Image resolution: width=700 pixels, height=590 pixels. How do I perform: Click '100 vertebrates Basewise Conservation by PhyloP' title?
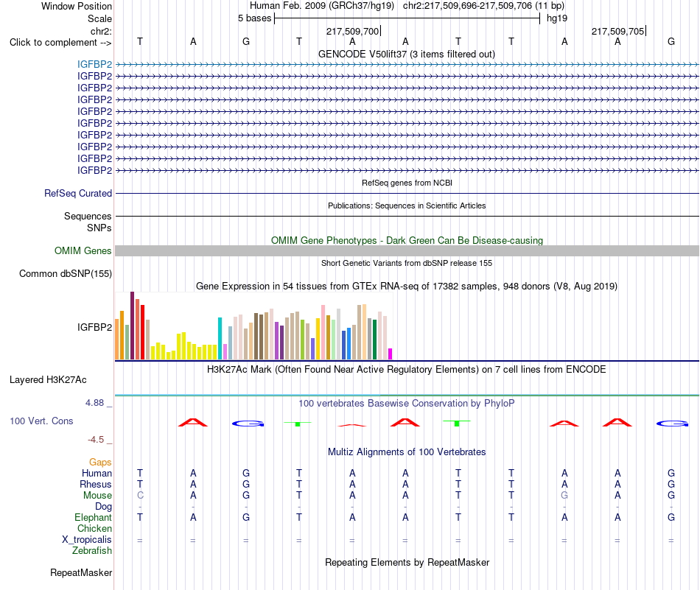click(407, 403)
